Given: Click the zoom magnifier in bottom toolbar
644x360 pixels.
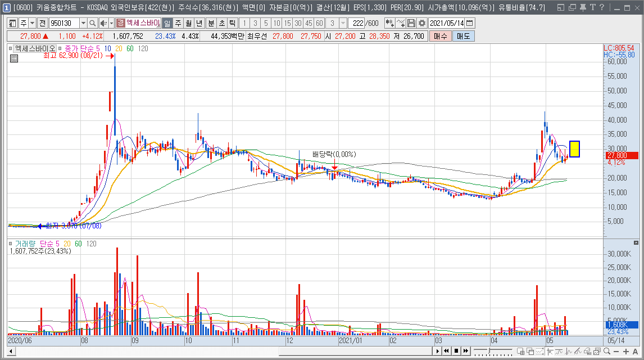Looking at the screenshot, I should pos(607,352).
